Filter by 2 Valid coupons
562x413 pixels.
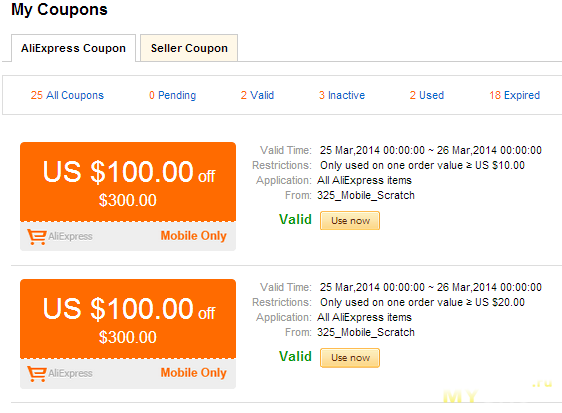coord(257,95)
